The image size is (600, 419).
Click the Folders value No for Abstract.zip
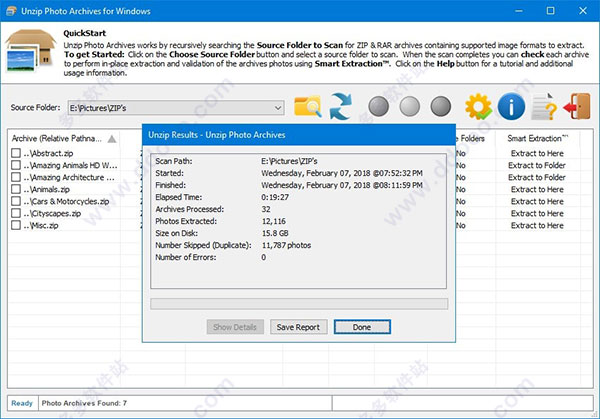click(461, 153)
